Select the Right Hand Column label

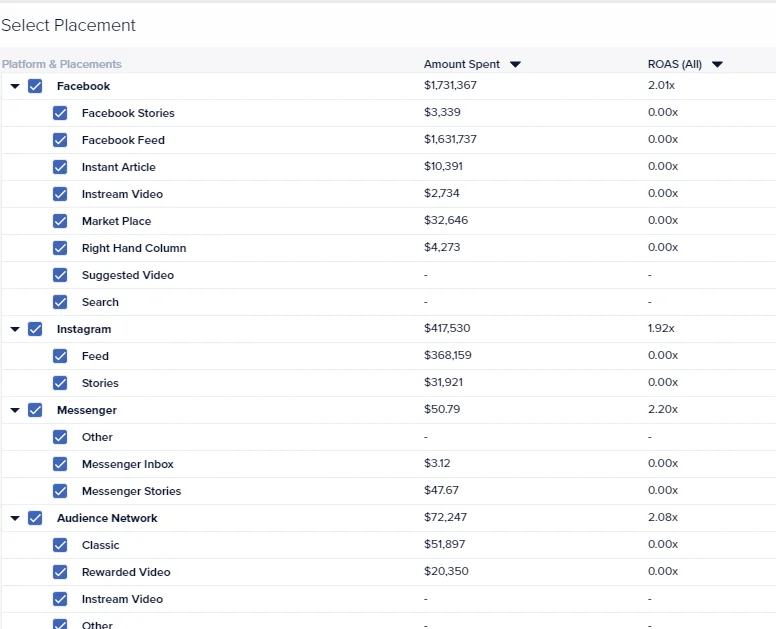click(x=134, y=248)
